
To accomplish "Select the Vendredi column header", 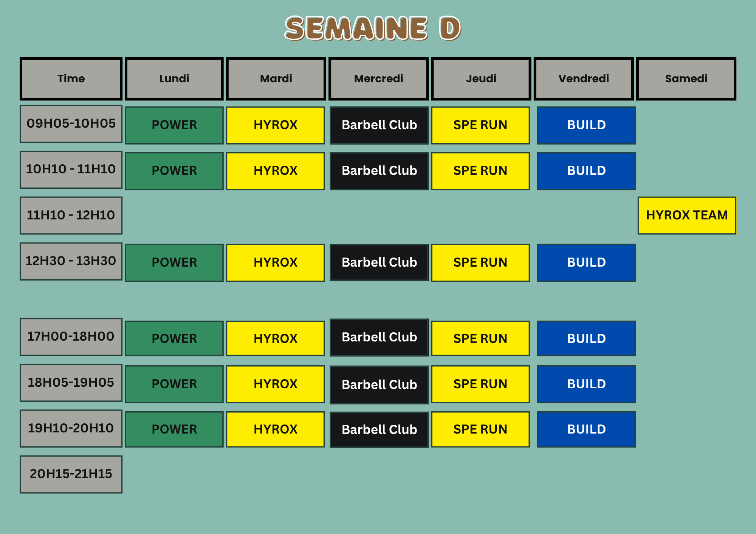I will click(x=583, y=78).
